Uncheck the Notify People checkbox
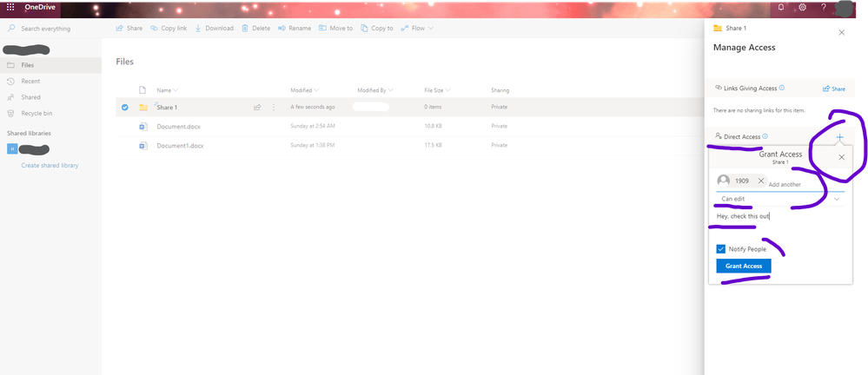Viewport: 868px width, 375px height. pyautogui.click(x=720, y=249)
